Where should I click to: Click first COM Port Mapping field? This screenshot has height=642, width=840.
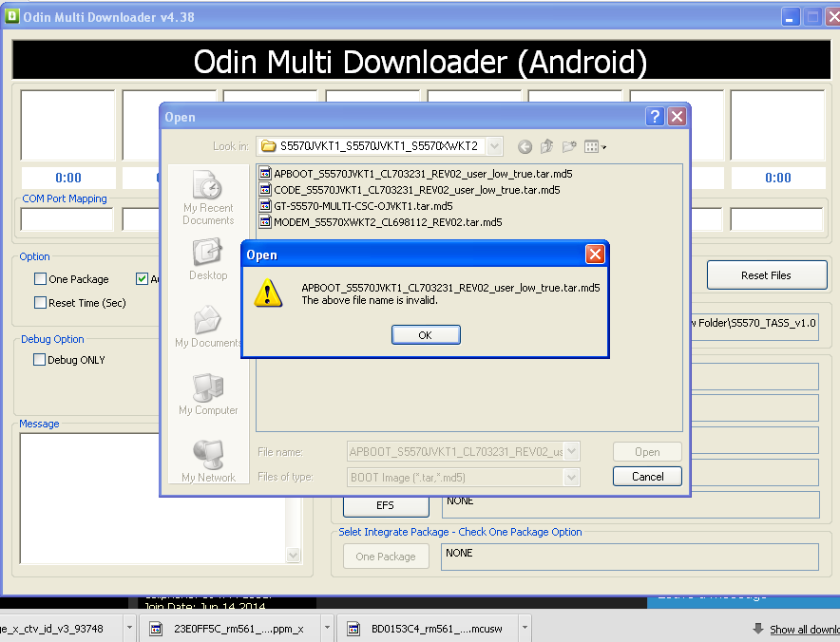click(x=67, y=219)
